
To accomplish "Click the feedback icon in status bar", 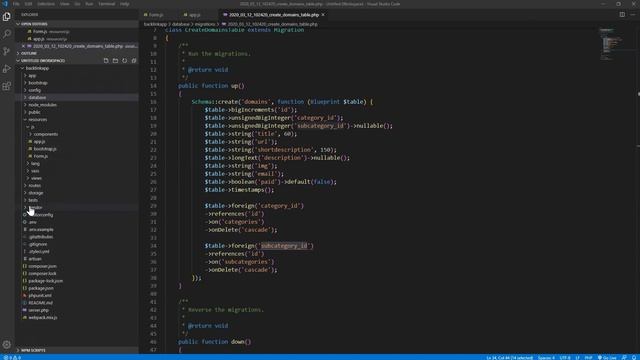I will click(x=624, y=358).
